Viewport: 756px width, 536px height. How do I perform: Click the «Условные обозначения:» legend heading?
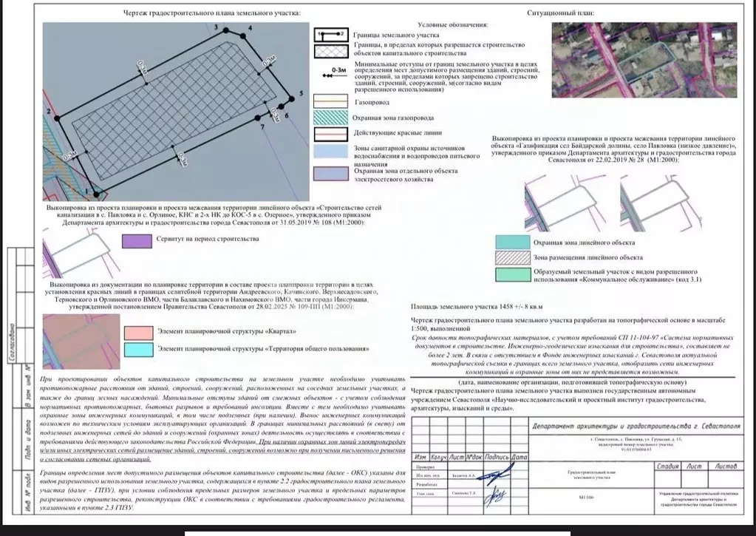click(x=452, y=24)
